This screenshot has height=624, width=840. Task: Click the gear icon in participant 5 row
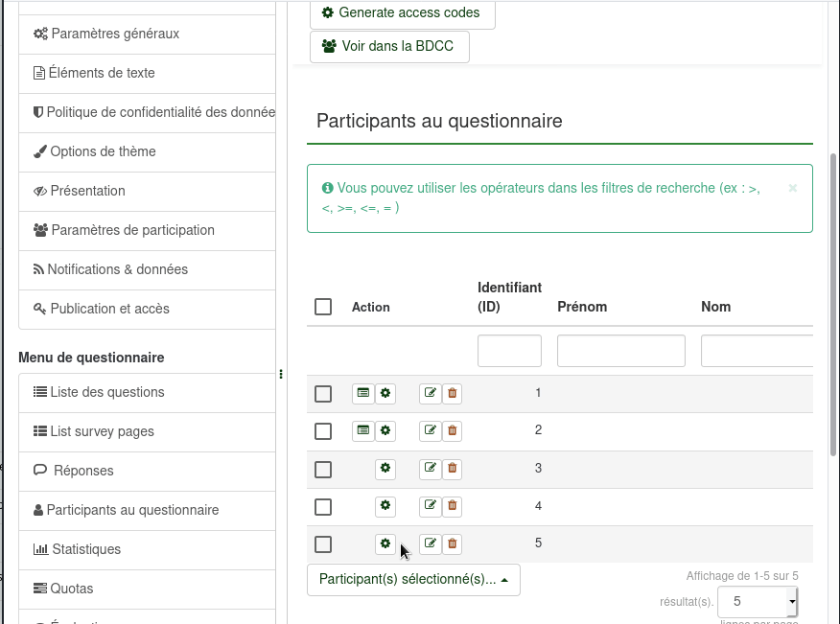tap(385, 543)
